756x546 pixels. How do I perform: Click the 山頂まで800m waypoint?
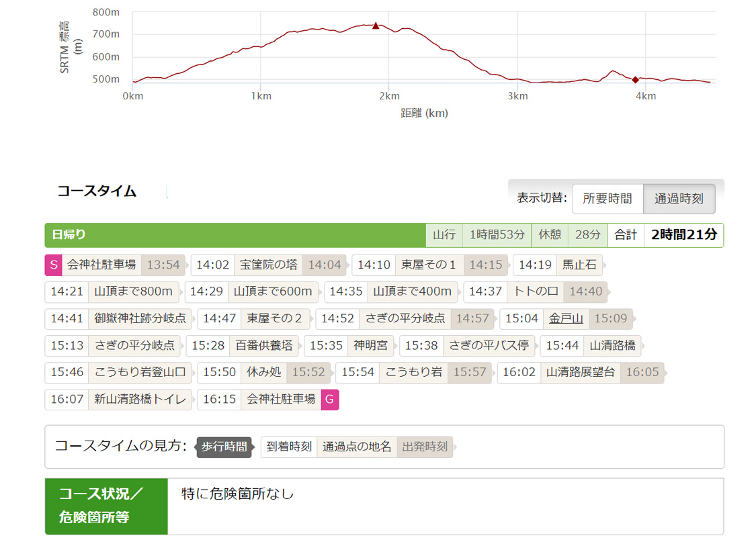tap(133, 291)
